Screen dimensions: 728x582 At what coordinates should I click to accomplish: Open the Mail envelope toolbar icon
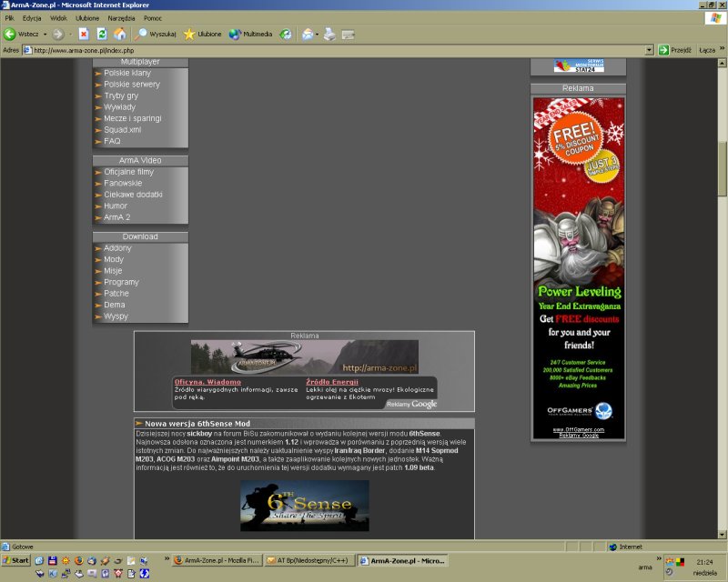308,34
